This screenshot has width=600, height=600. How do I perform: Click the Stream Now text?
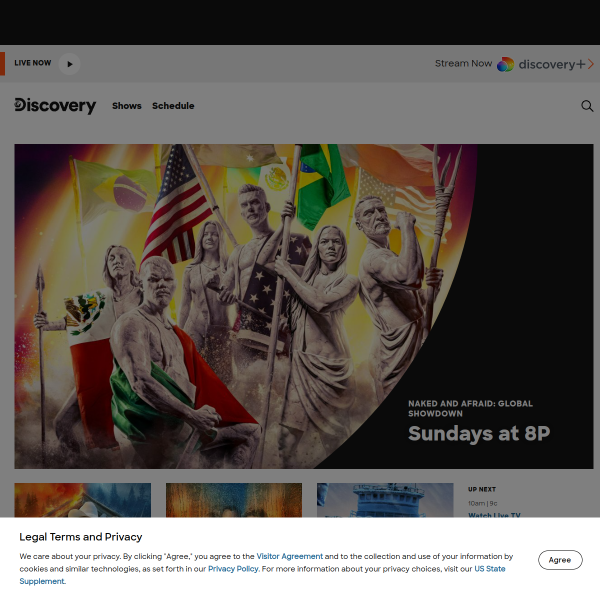pos(463,64)
